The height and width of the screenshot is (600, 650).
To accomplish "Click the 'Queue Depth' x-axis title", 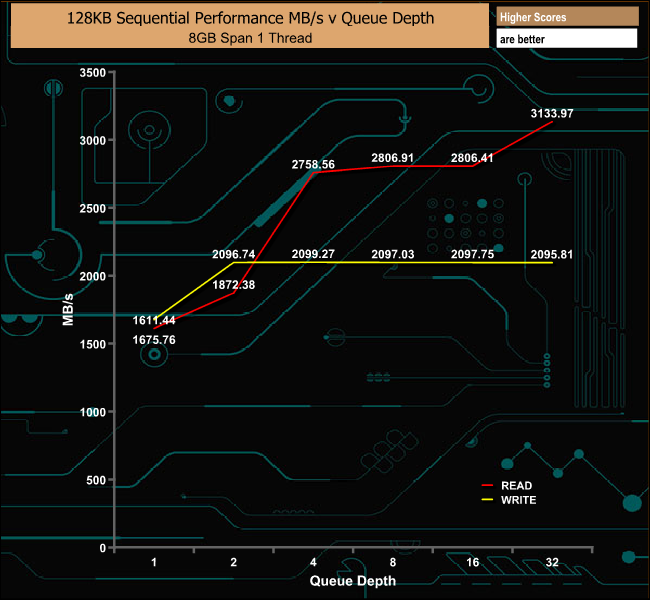I will 353,581.
